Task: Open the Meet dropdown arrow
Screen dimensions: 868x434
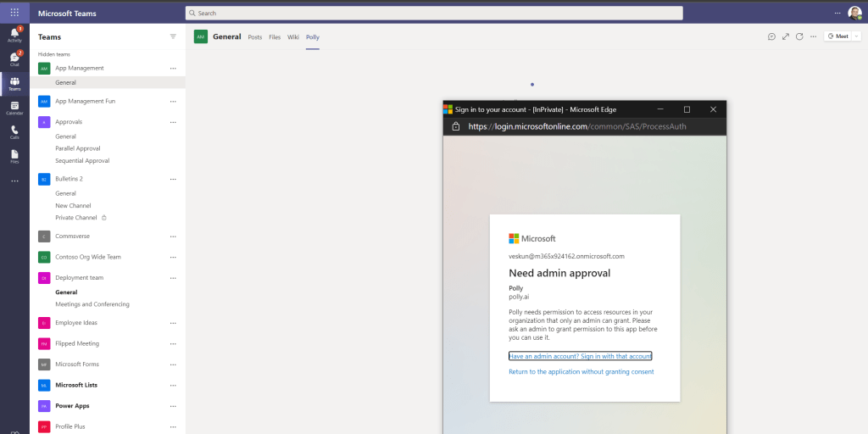Action: click(856, 36)
